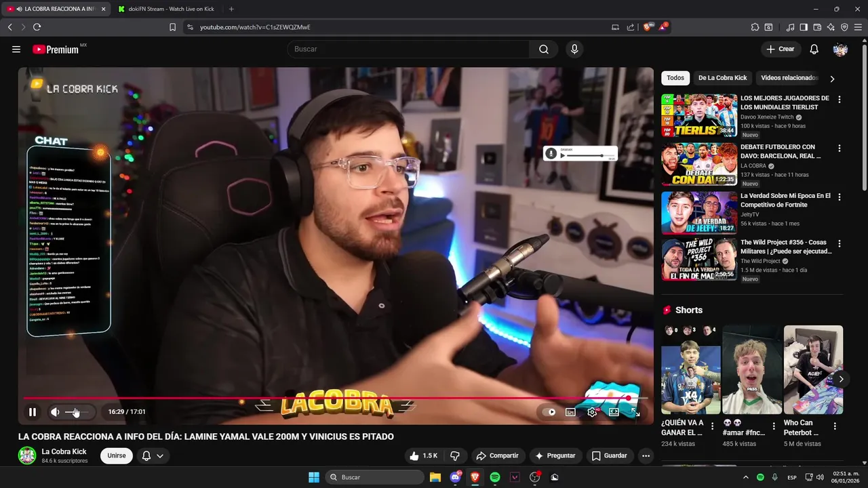Viewport: 868px width, 488px height.
Task: Open Brave Shields lion icon
Action: coord(647,27)
